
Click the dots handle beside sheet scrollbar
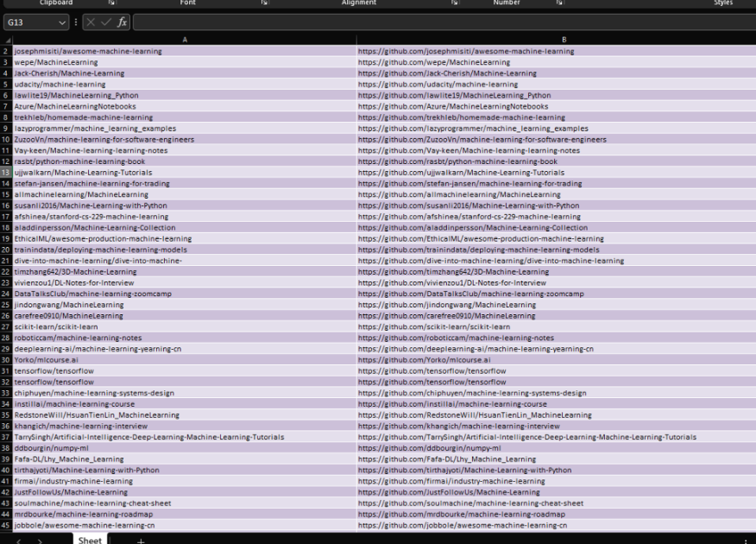[x=746, y=541]
